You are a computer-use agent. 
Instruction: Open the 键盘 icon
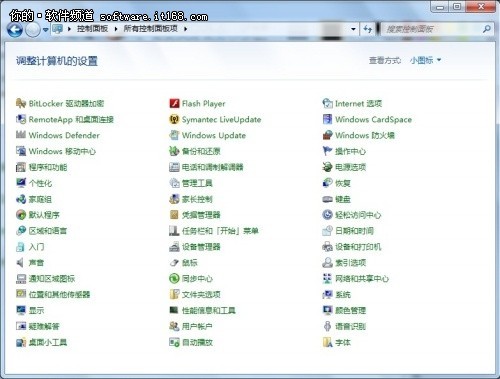tap(328, 199)
